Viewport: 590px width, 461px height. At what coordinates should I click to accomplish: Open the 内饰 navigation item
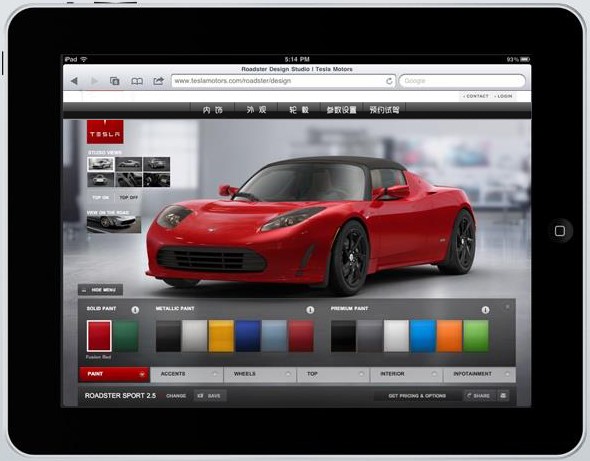click(213, 110)
